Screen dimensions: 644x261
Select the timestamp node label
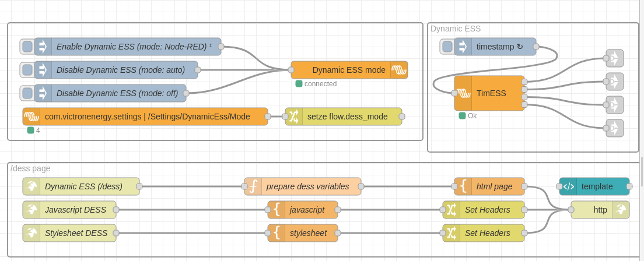499,47
